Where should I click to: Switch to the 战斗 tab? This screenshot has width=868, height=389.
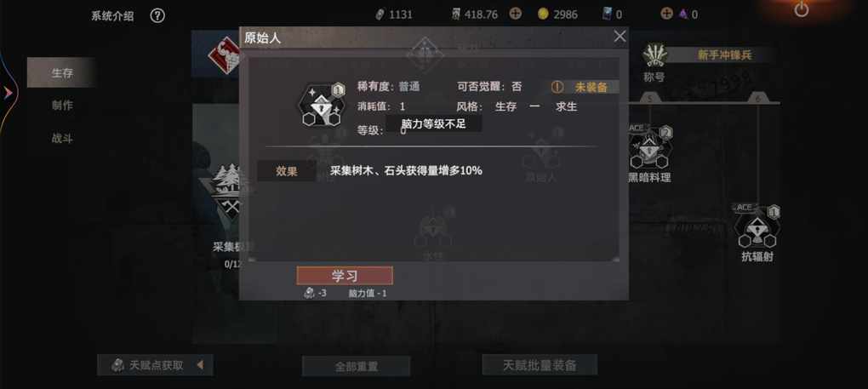click(61, 139)
